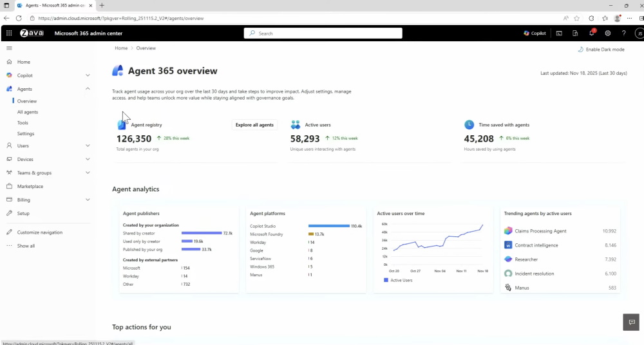The height and width of the screenshot is (345, 644).
Task: Open the settings gear in header
Action: click(607, 33)
